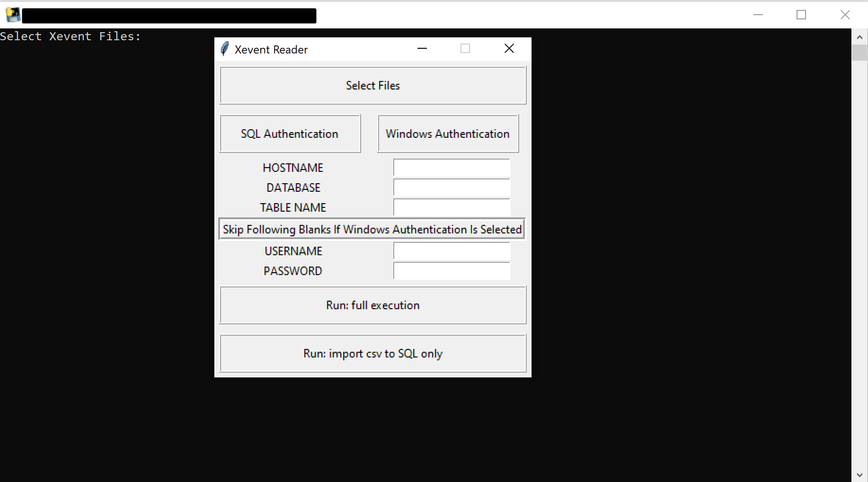Maximize the outer console window
Viewport: 868px width, 482px height.
(x=801, y=15)
